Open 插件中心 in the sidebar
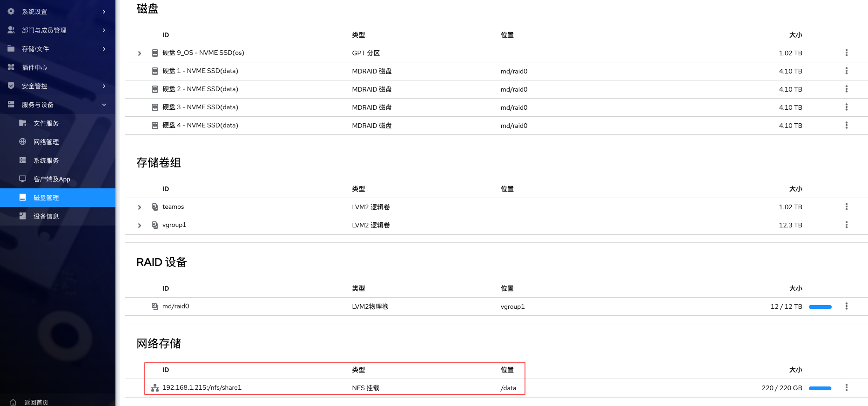 tap(58, 67)
